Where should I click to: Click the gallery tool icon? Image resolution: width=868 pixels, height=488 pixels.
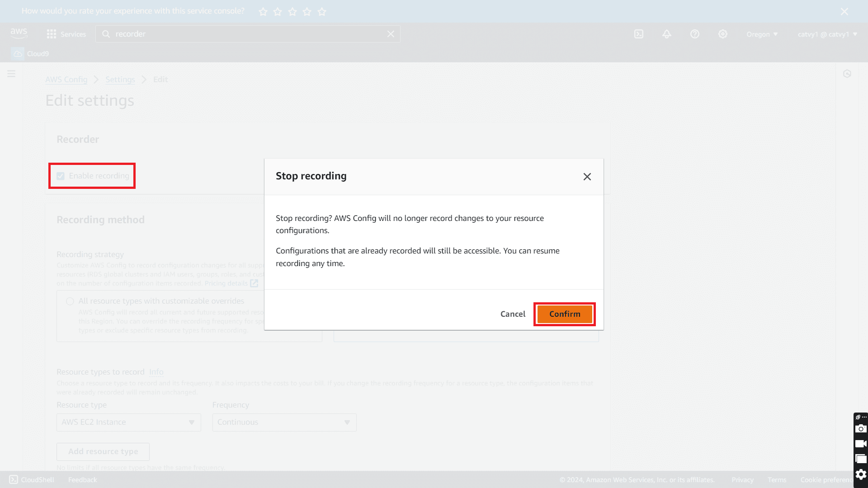click(861, 459)
